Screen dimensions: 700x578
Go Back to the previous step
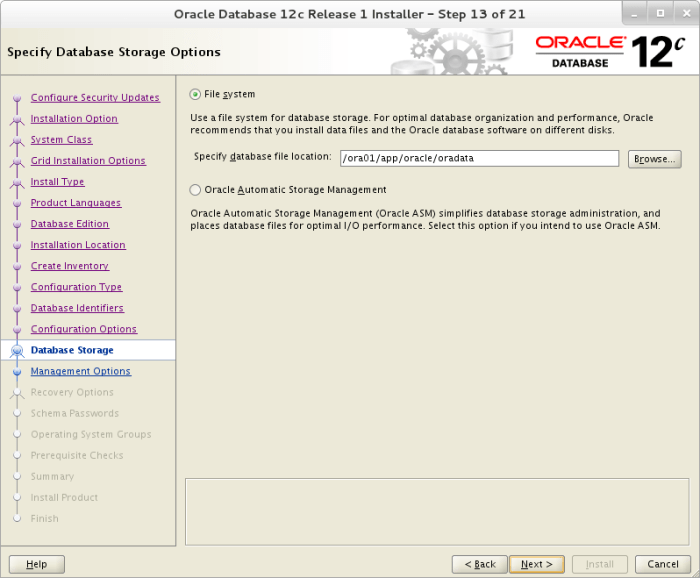(480, 564)
